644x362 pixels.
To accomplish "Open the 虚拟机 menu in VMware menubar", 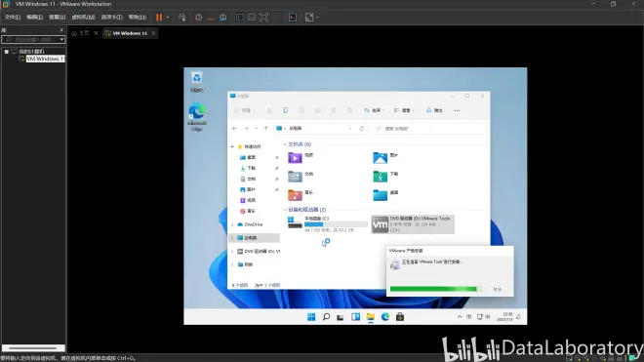I will tap(83, 18).
